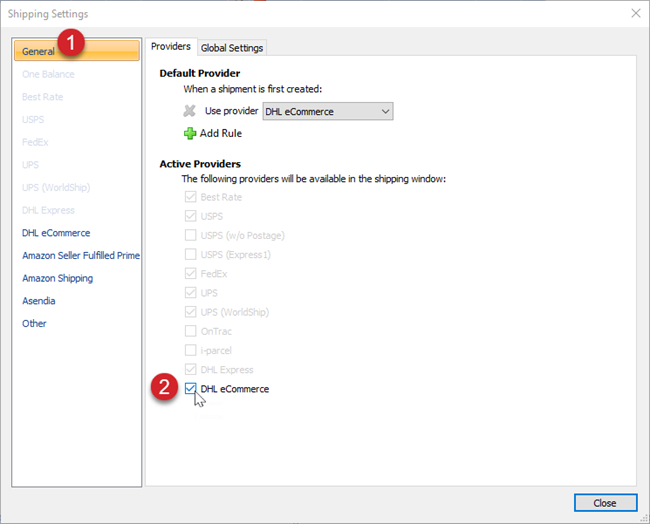Enable USPS (Express1) checkbox
The height and width of the screenshot is (524, 650).
pyautogui.click(x=190, y=254)
